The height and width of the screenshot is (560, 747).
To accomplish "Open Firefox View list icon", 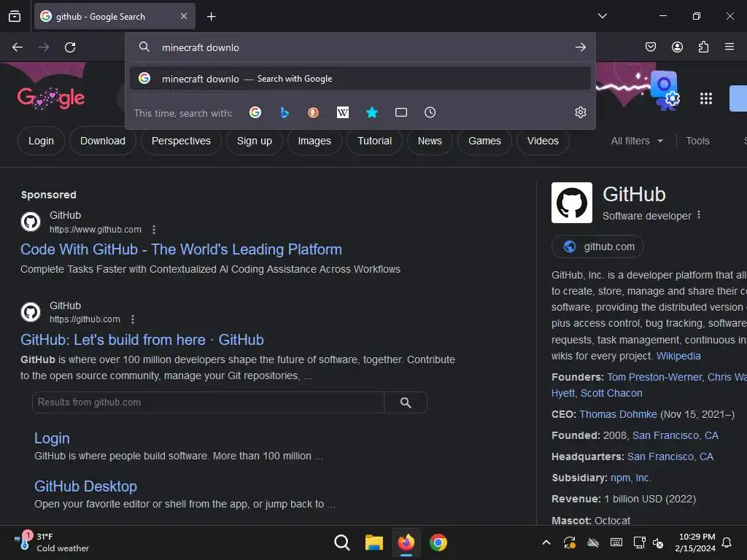I will point(15,17).
